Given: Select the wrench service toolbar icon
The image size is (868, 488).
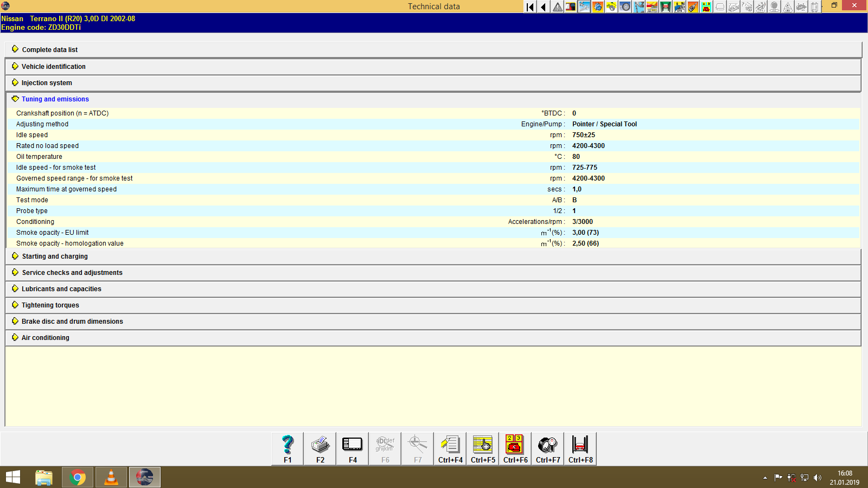Looking at the screenshot, I should pyautogui.click(x=584, y=7).
